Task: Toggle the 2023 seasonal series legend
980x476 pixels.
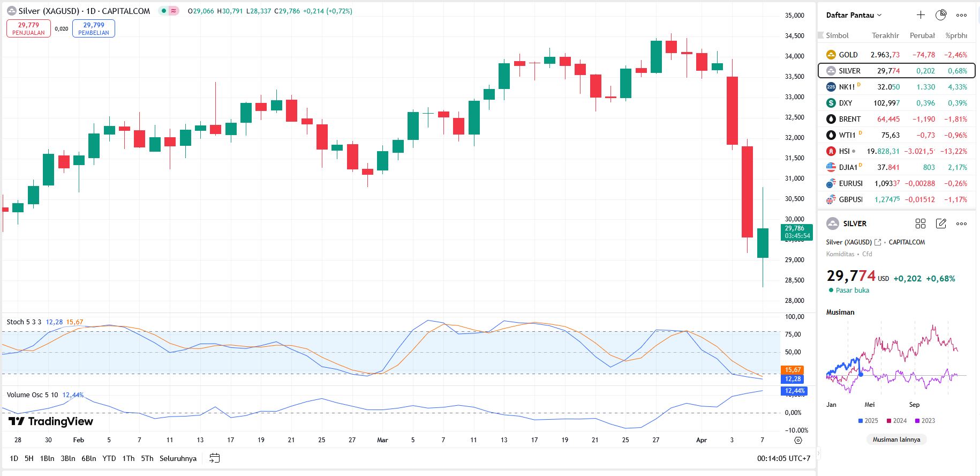Action: (x=925, y=421)
